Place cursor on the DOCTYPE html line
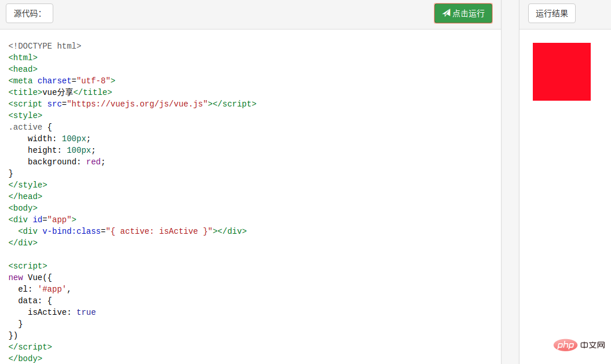The width and height of the screenshot is (611, 364). 45,46
